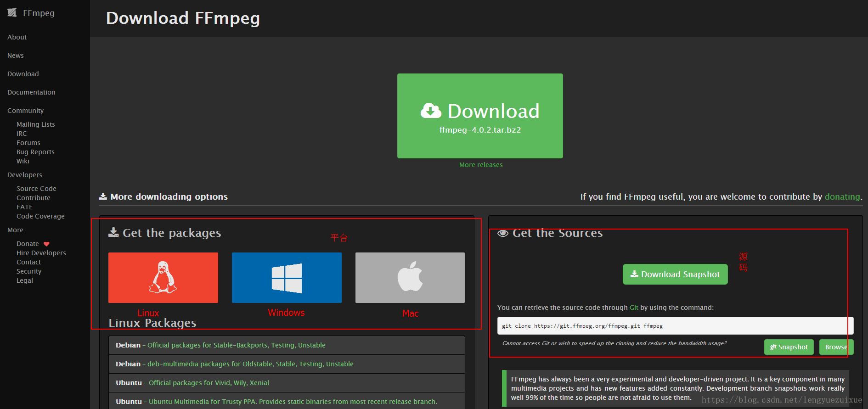
Task: Open Hire Developers link
Action: click(41, 253)
